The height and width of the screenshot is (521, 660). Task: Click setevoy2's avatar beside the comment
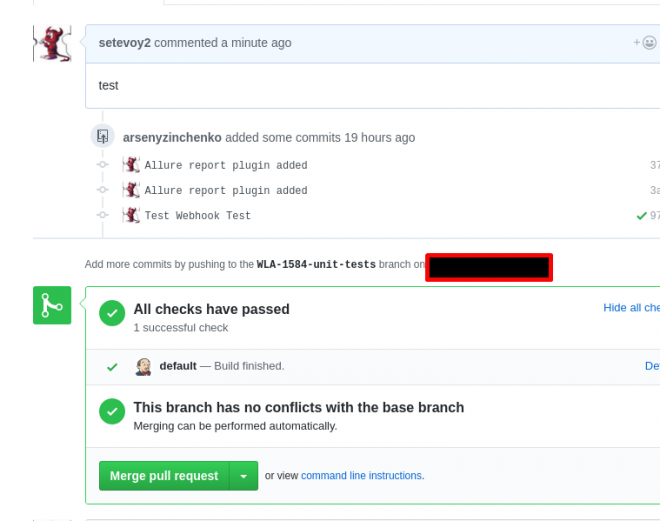pos(52,46)
